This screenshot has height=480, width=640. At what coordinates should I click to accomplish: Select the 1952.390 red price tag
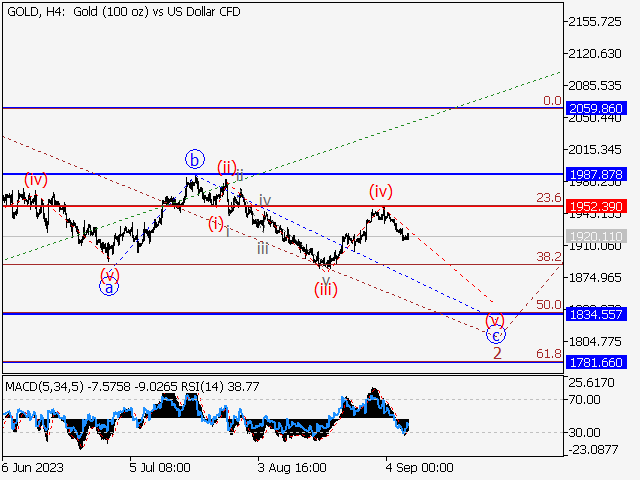pos(595,207)
